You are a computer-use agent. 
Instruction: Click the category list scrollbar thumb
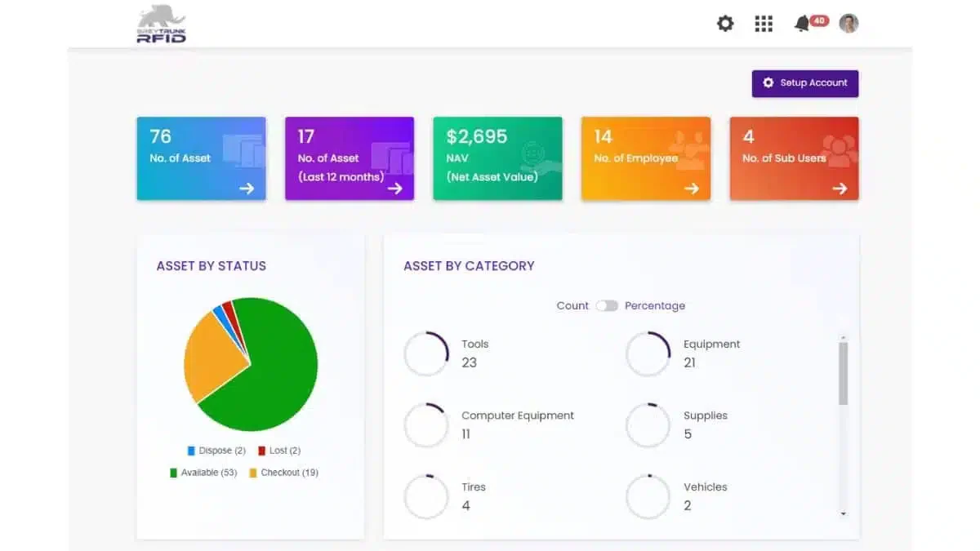[844, 373]
